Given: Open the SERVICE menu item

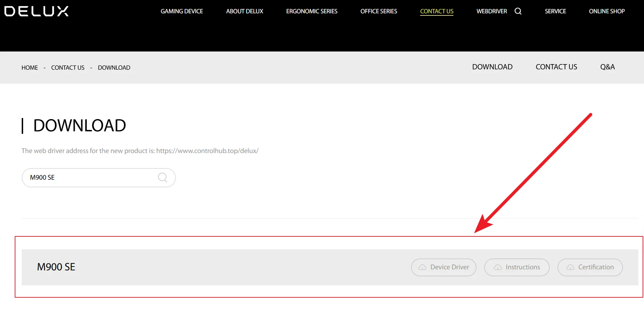Looking at the screenshot, I should click(555, 11).
